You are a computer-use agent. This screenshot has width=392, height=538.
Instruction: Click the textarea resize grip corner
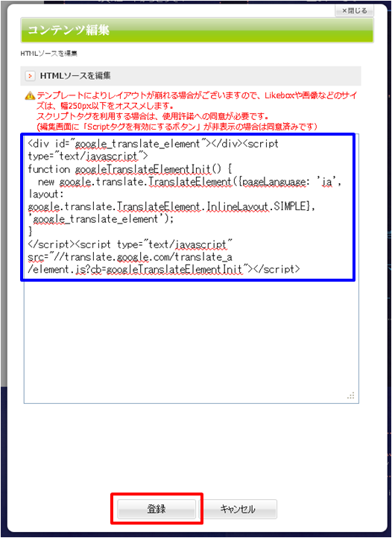click(x=351, y=396)
